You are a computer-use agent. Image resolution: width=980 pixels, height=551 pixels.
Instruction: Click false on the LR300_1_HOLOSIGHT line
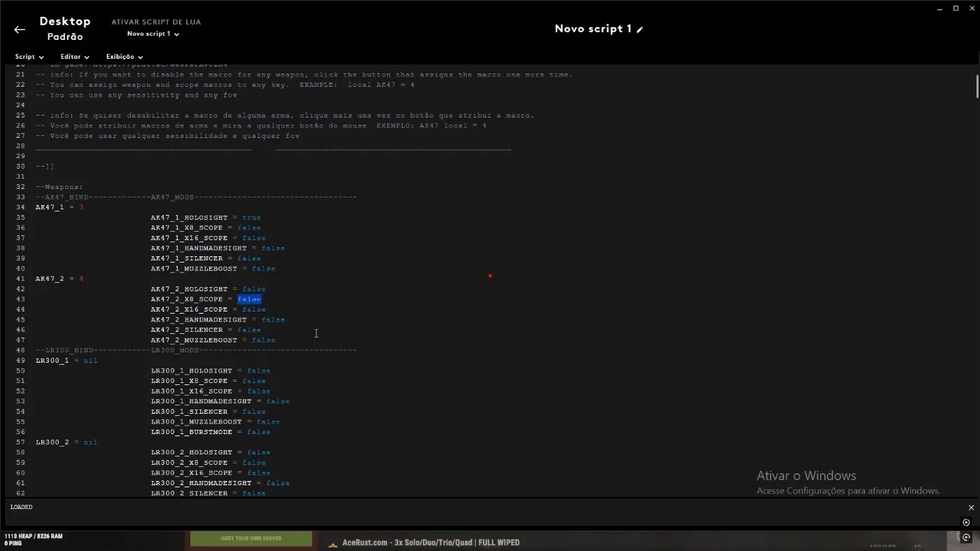[x=258, y=371]
